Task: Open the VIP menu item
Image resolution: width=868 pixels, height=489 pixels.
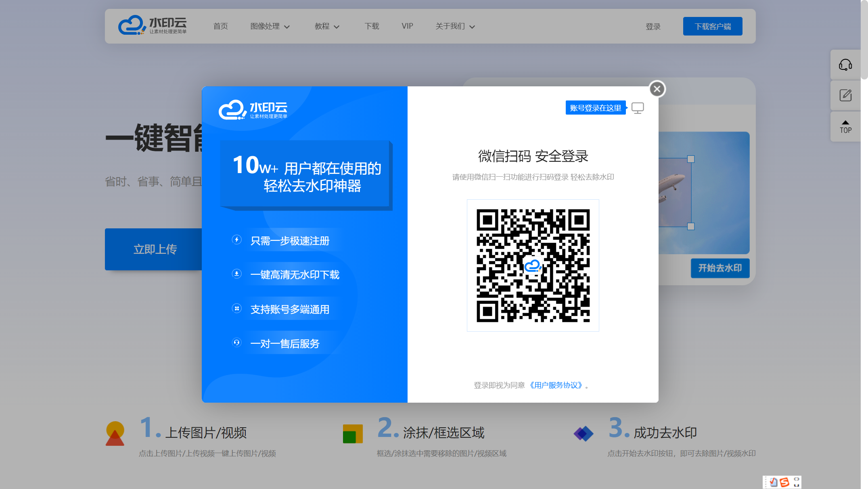Action: pos(407,26)
